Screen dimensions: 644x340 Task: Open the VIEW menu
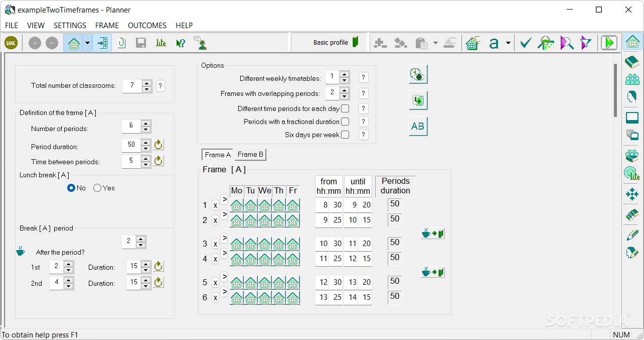click(36, 25)
